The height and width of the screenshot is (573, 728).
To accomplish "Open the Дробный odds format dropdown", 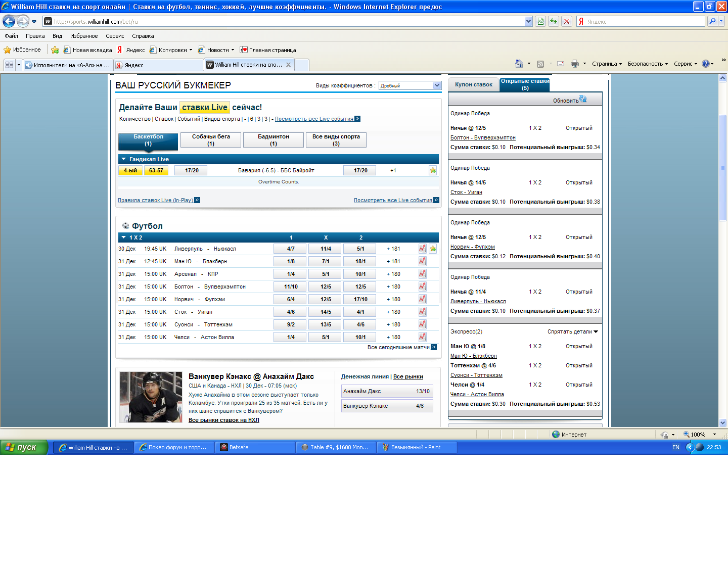I will tap(437, 85).
